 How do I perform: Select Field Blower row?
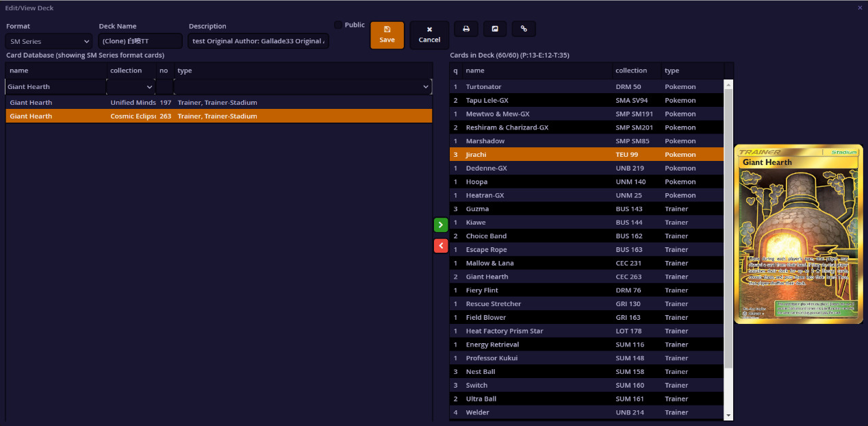pos(587,317)
